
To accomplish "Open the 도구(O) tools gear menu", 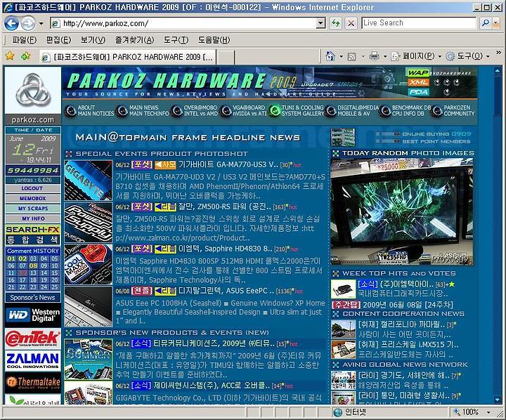I will [x=467, y=56].
